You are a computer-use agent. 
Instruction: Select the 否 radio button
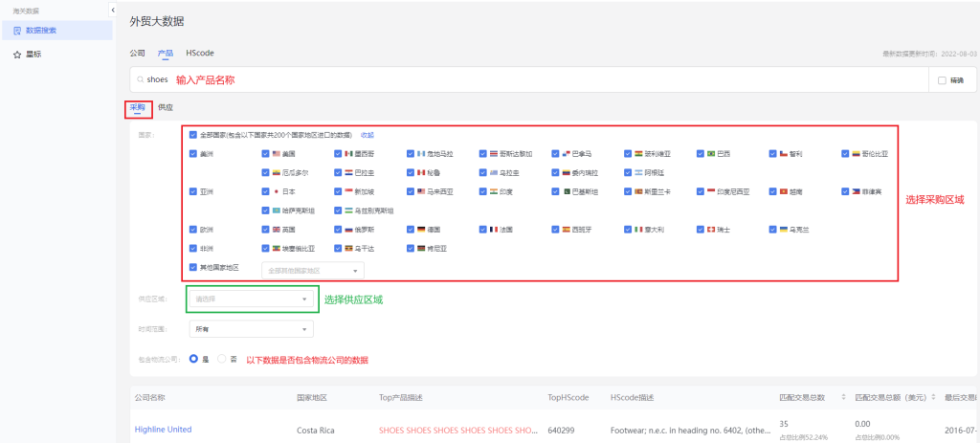[x=223, y=359]
